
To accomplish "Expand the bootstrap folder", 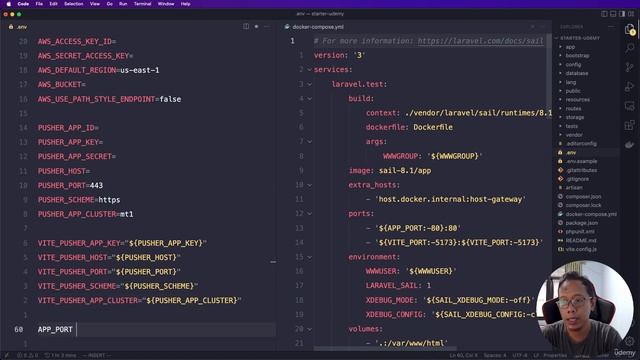I will click(x=577, y=56).
